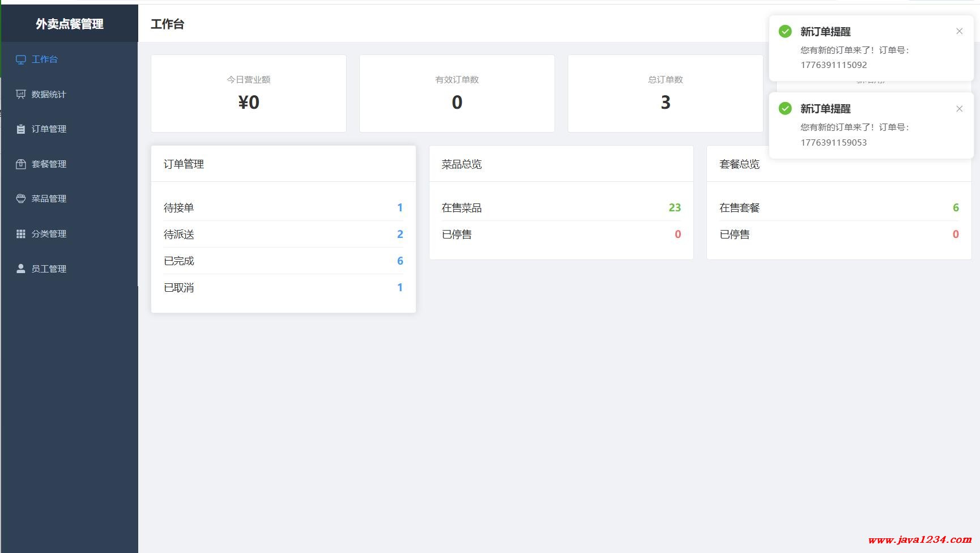Click the 数据统计 chart icon
The image size is (980, 553).
[21, 94]
